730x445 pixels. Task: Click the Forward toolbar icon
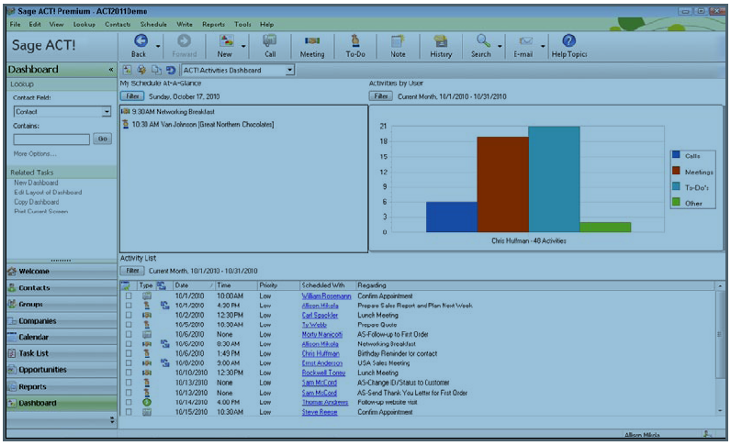pyautogui.click(x=184, y=46)
